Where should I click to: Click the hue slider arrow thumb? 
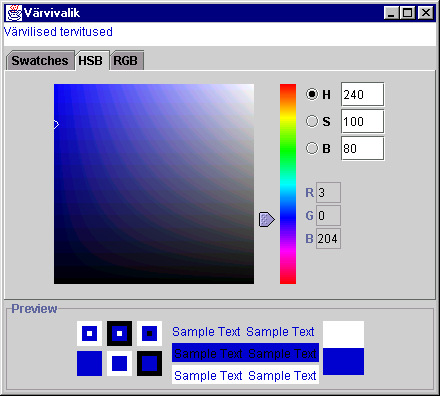pos(267,219)
